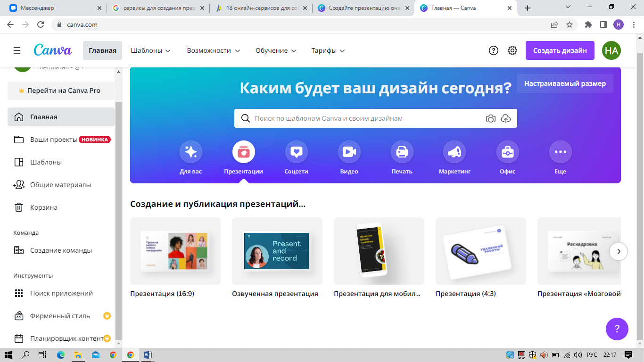
Task: Bookmark this page with the star icon
Action: point(570,25)
